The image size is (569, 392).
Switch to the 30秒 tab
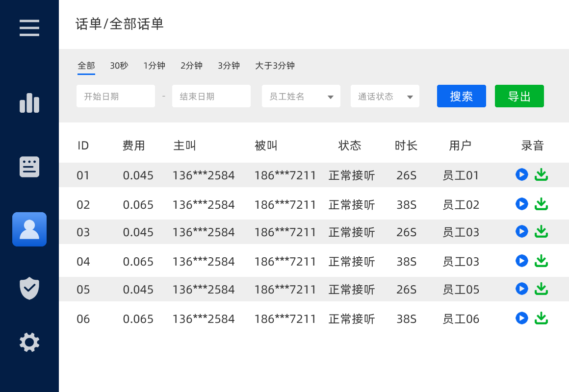tap(119, 66)
